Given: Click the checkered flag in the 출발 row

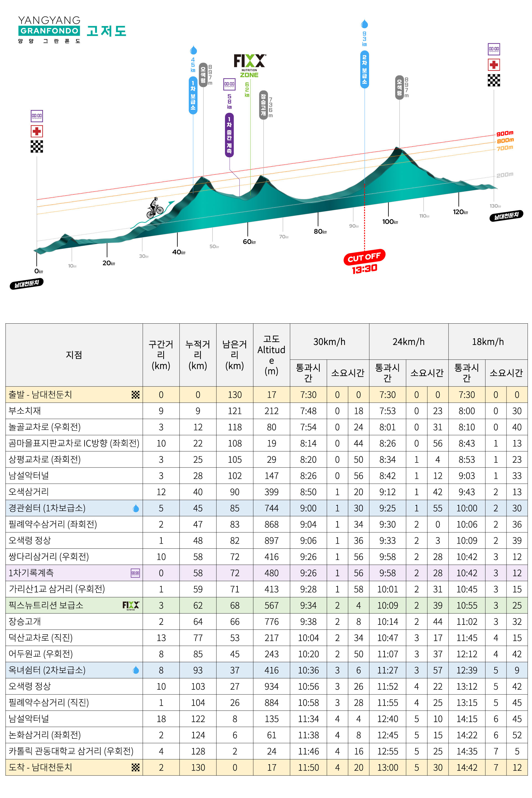Looking at the screenshot, I should tap(135, 395).
